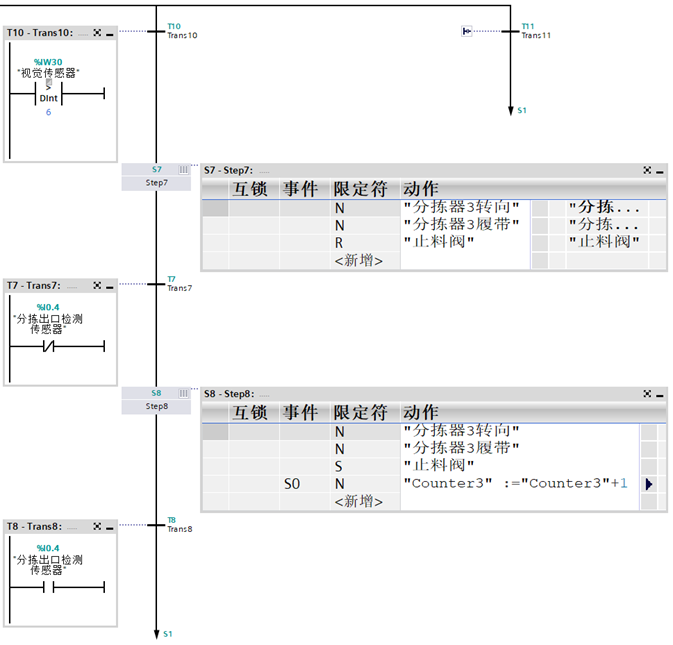Jump to S1 link under Trans11
This screenshot has width=673, height=645.
point(522,110)
